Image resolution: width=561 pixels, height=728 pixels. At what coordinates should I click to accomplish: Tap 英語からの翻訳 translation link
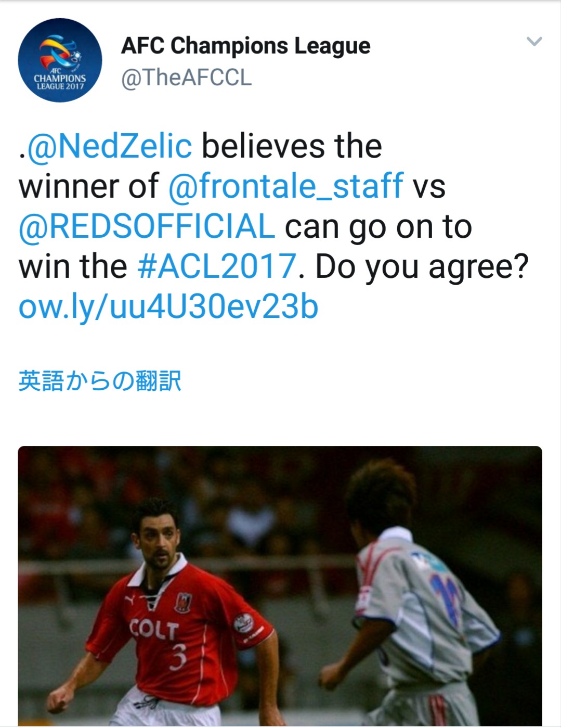click(100, 381)
